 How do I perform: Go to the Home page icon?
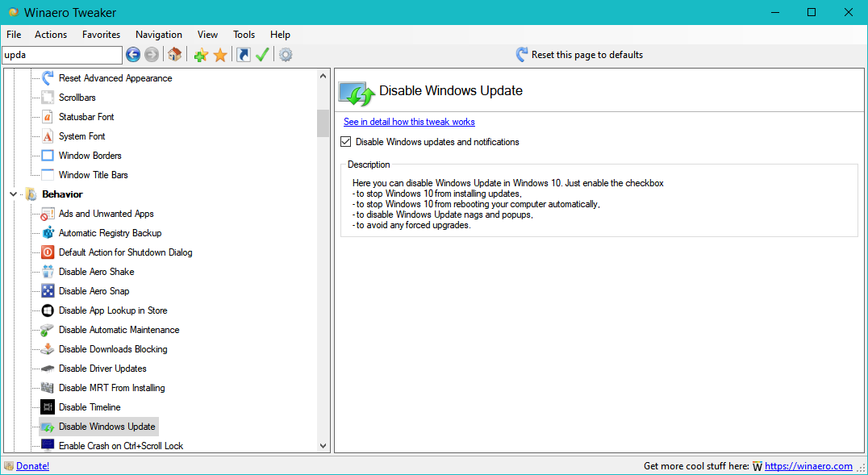tap(175, 54)
